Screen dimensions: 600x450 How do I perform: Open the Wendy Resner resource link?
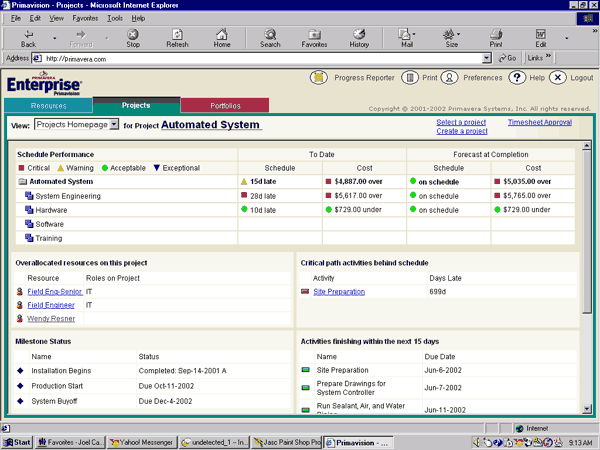pos(51,318)
